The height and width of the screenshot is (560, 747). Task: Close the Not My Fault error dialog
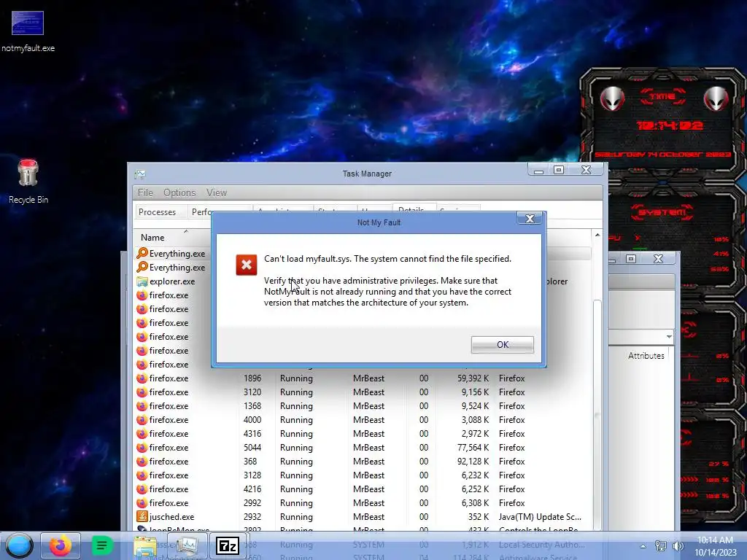(530, 219)
